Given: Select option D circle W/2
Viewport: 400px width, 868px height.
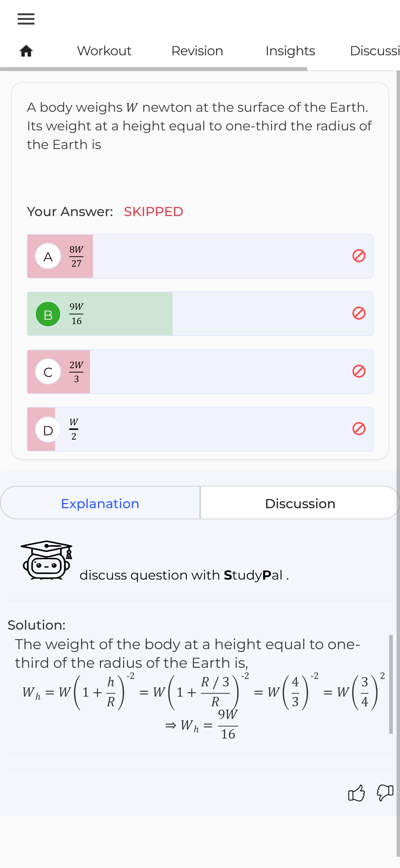Looking at the screenshot, I should (48, 430).
